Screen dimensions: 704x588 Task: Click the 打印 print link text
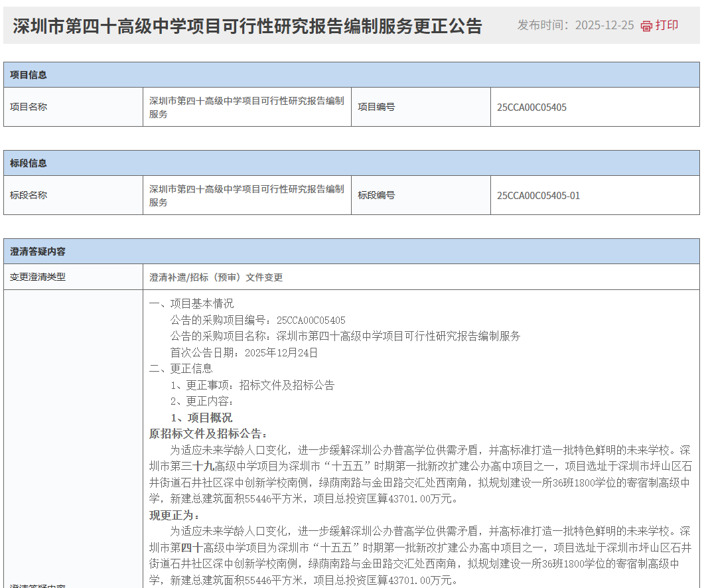(667, 26)
